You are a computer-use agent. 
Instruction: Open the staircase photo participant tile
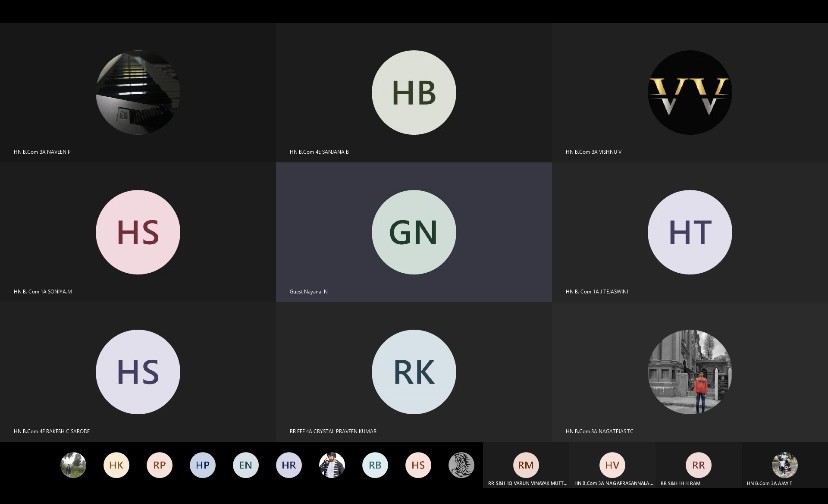coord(138,92)
